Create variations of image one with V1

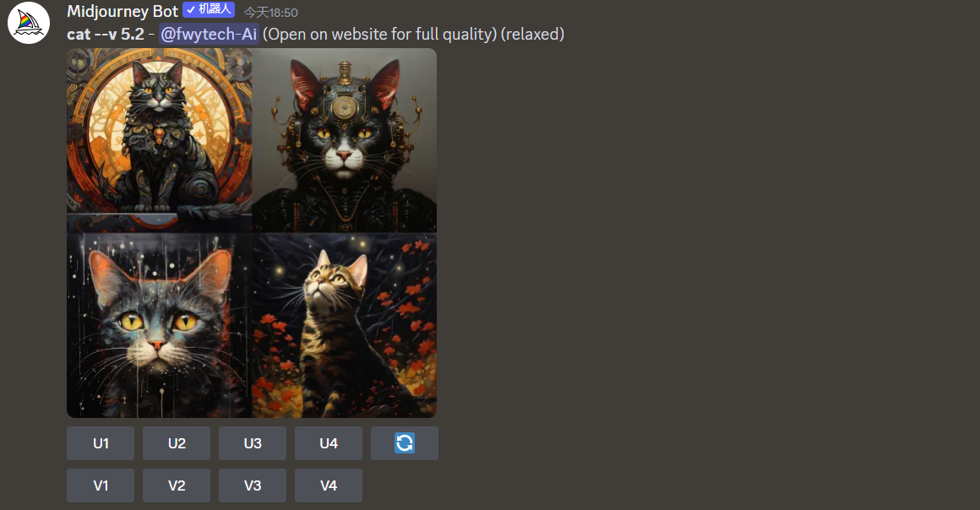[x=101, y=486]
